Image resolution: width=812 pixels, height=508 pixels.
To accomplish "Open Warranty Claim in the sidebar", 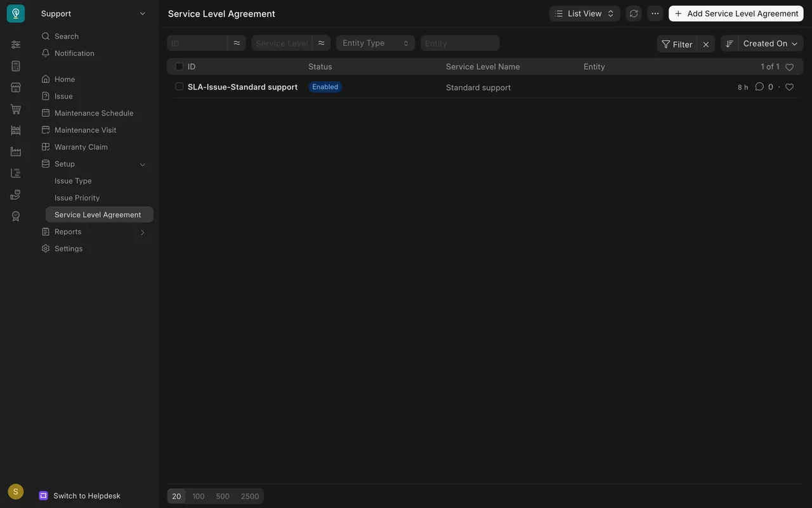I will click(x=81, y=147).
